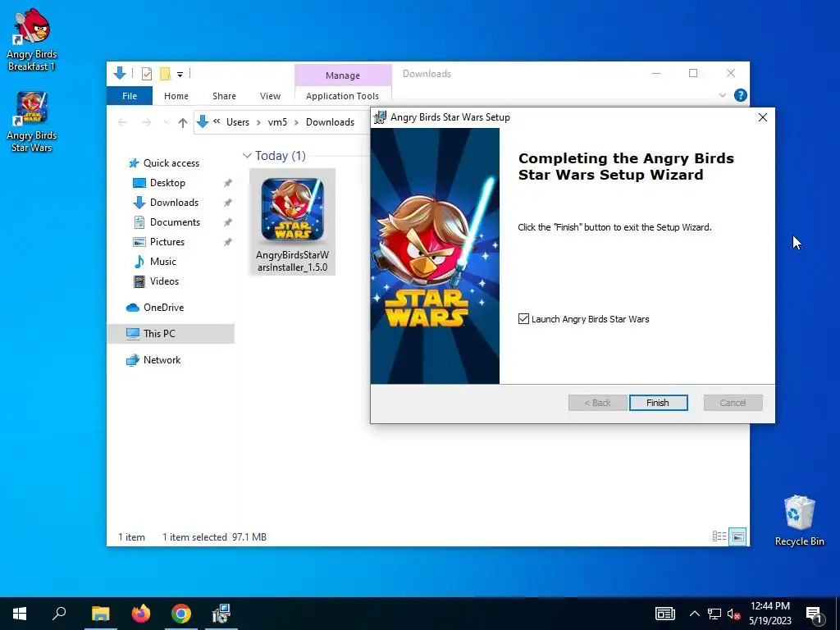The height and width of the screenshot is (630, 840).
Task: Open network status tray icon
Action: pos(714,614)
